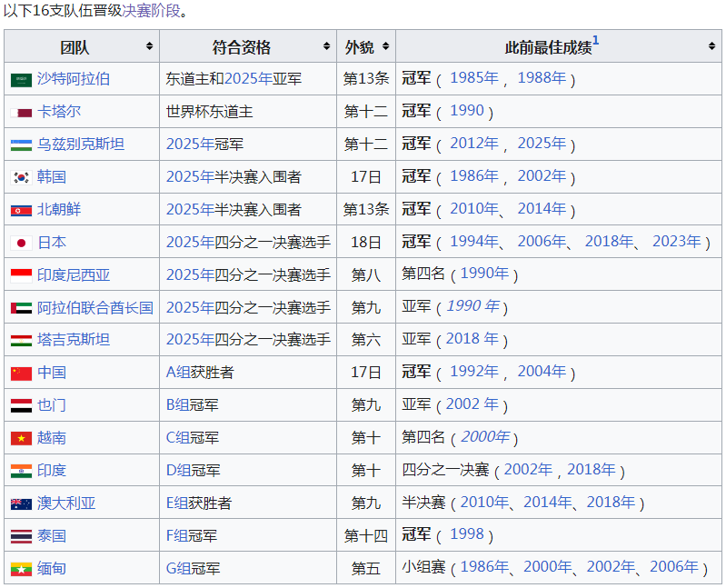Click the India flag icon
726x588 pixels.
click(21, 471)
